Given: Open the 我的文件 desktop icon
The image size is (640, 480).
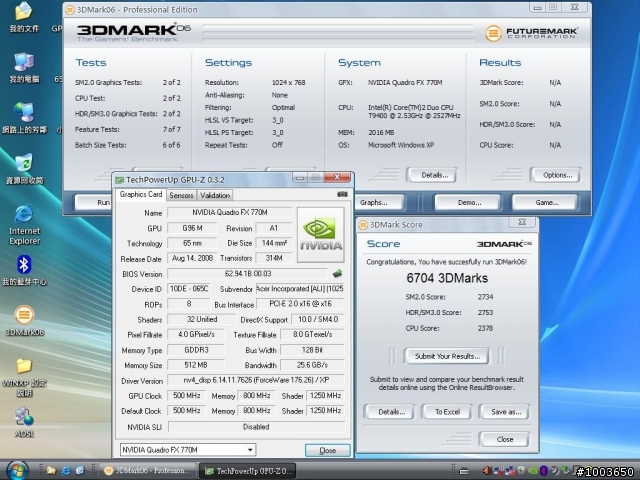Looking at the screenshot, I should pyautogui.click(x=24, y=16).
